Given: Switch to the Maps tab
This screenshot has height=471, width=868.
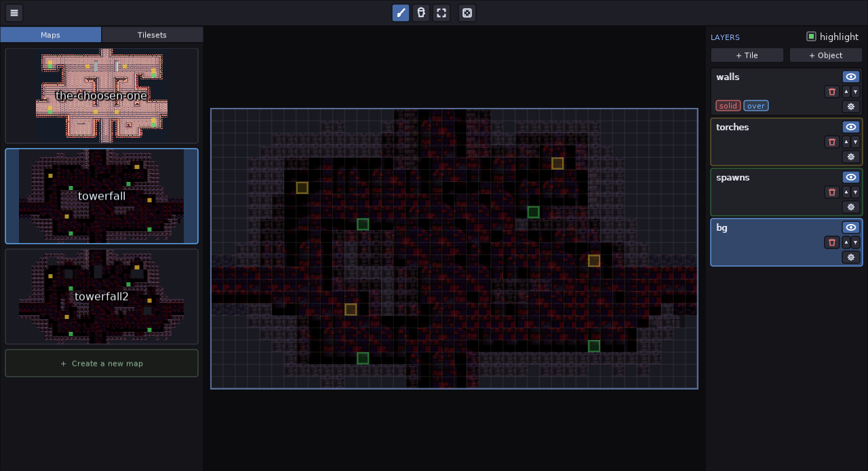Looking at the screenshot, I should pos(51,35).
